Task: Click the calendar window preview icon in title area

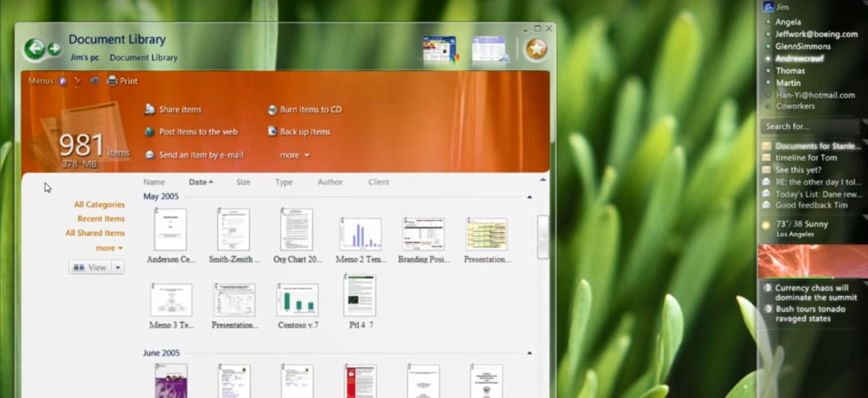Action: (489, 49)
